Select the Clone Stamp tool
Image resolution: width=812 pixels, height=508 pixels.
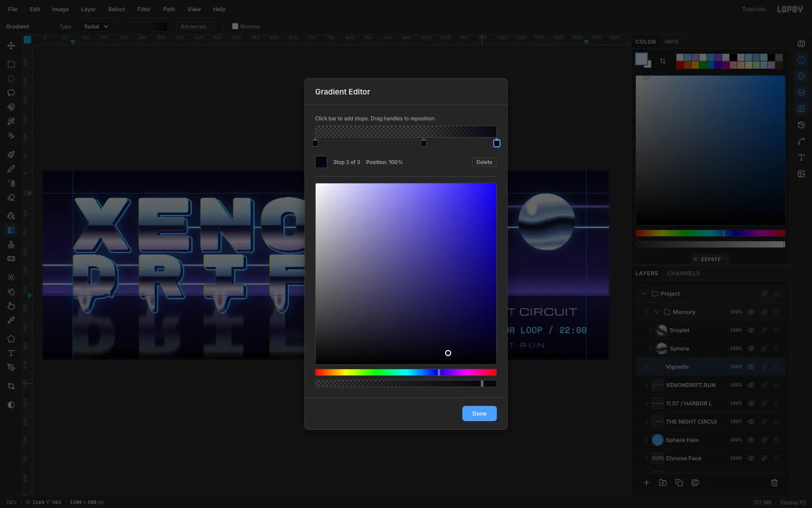[x=11, y=244]
